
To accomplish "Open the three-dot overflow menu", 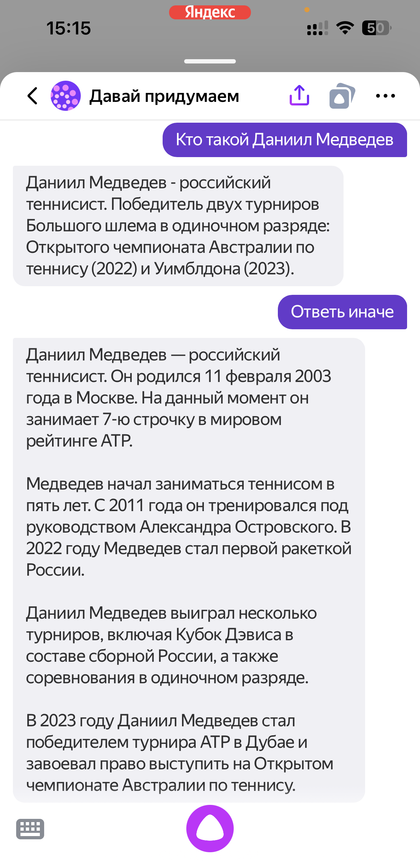I will (385, 95).
